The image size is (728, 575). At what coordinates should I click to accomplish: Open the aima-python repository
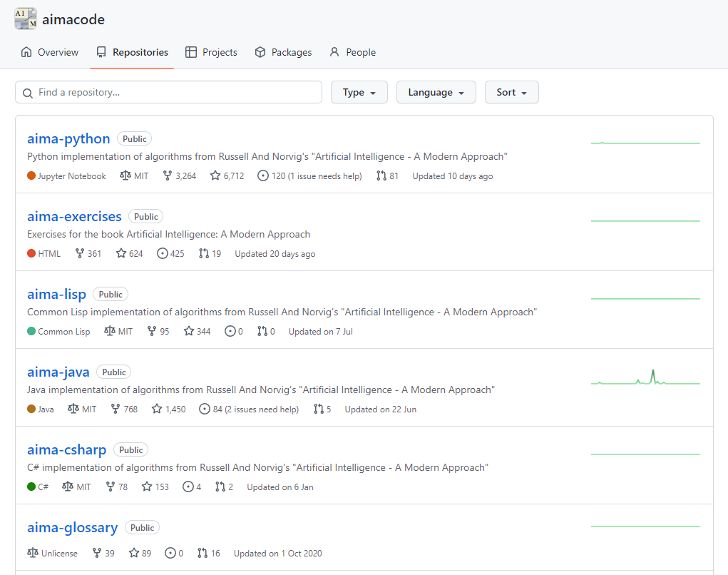pos(68,138)
